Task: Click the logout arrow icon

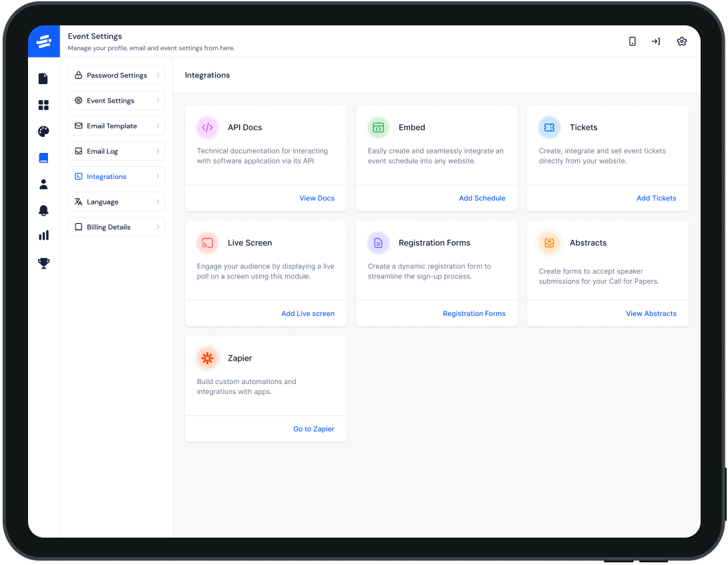Action: pos(655,41)
